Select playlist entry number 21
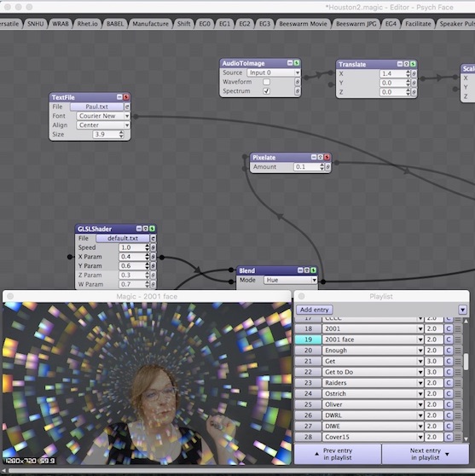Screen dimensions: 475x476 click(x=308, y=361)
